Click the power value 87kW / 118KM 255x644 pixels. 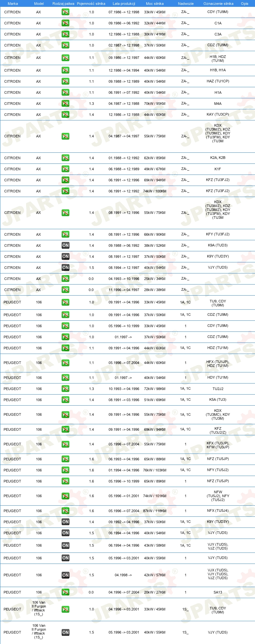[x=155, y=511]
